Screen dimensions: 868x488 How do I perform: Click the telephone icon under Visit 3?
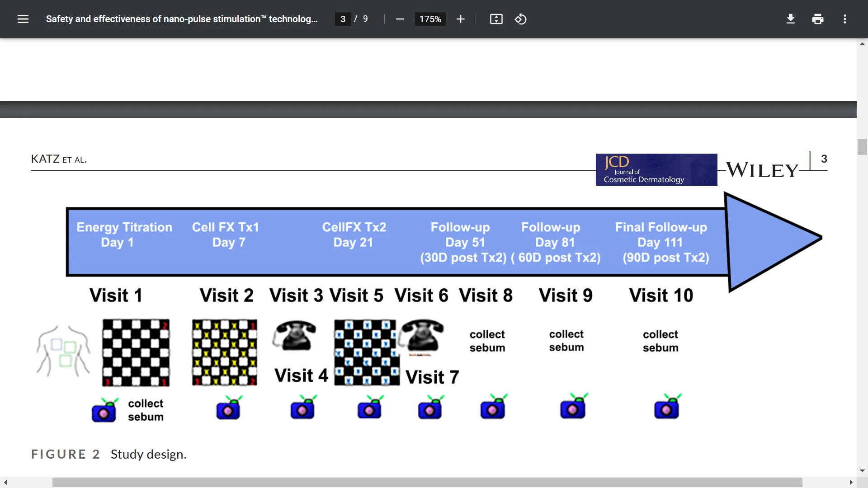point(294,335)
